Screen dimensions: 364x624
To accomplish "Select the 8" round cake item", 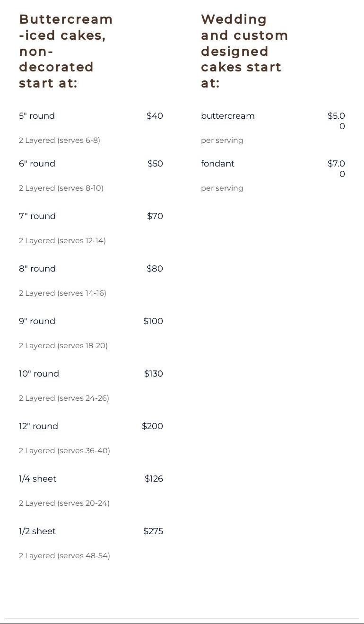I will pyautogui.click(x=37, y=269).
